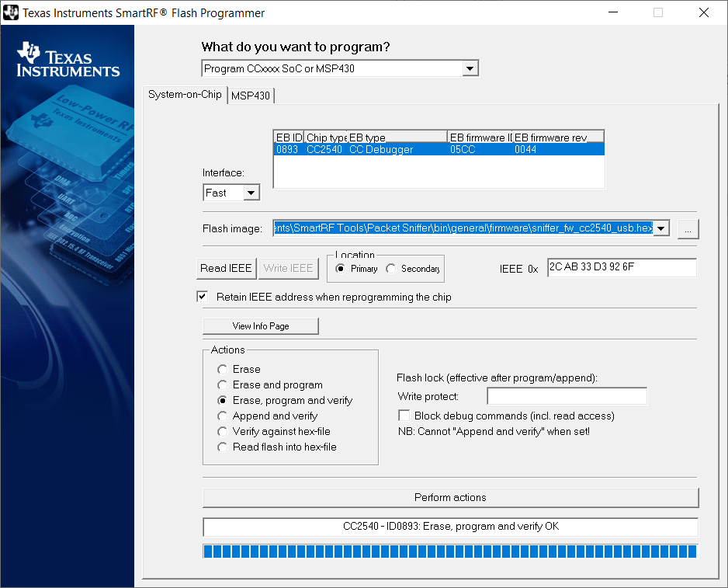Image resolution: width=728 pixels, height=588 pixels.
Task: Open the 'What do you want to program' dropdown
Action: click(470, 68)
